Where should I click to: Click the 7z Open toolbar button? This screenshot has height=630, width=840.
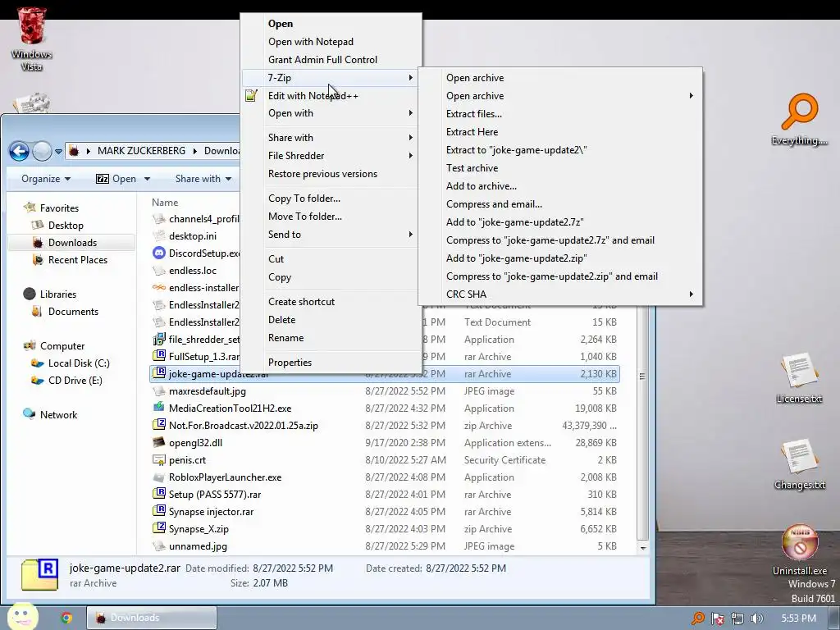click(x=116, y=179)
